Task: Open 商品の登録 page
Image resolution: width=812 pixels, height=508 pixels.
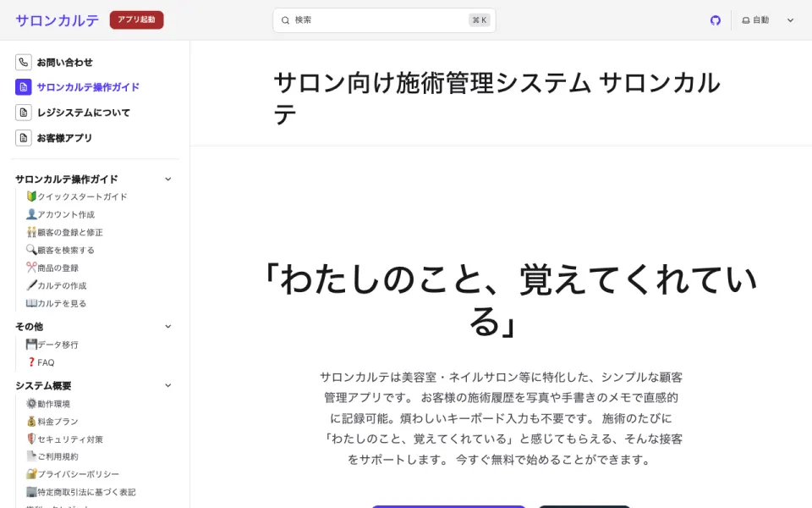Action: click(x=52, y=268)
